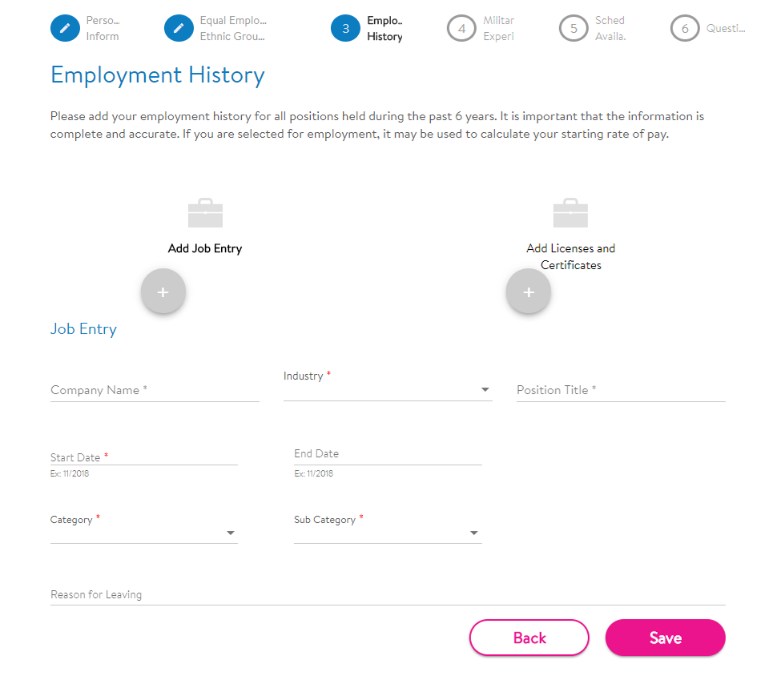Click the Back button
The height and width of the screenshot is (700, 777).
(x=529, y=638)
